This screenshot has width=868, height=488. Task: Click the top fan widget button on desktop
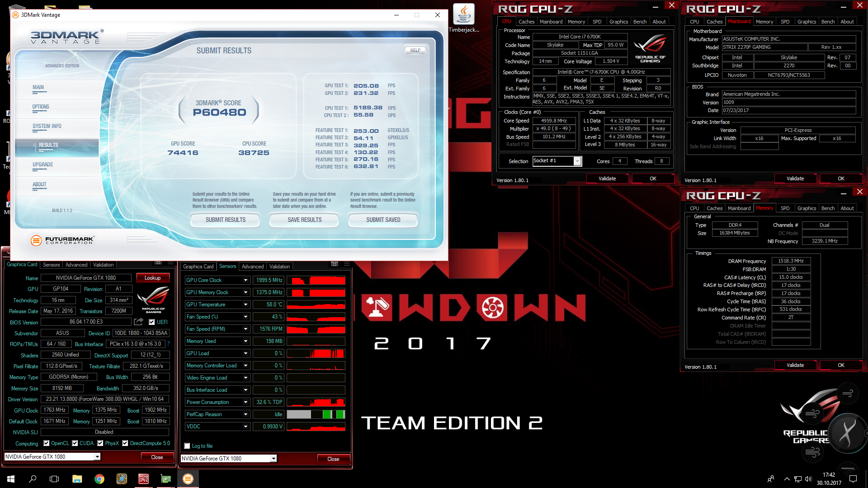pyautogui.click(x=848, y=394)
